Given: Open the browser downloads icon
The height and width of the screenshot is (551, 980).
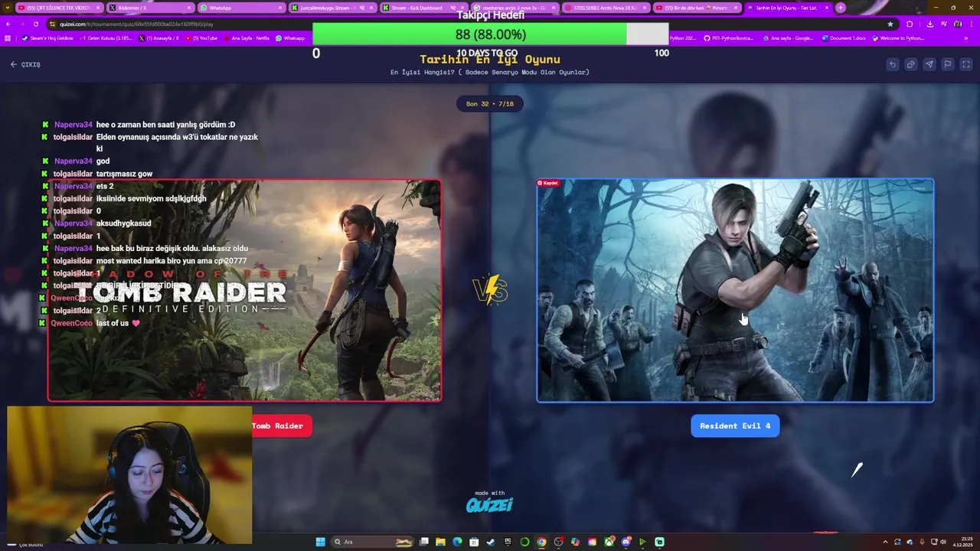Looking at the screenshot, I should click(930, 24).
